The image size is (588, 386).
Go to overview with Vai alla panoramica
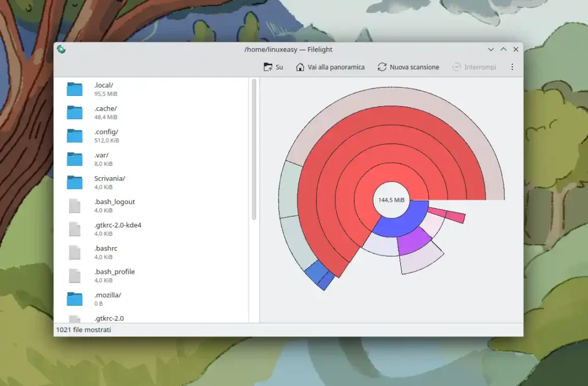pyautogui.click(x=330, y=67)
